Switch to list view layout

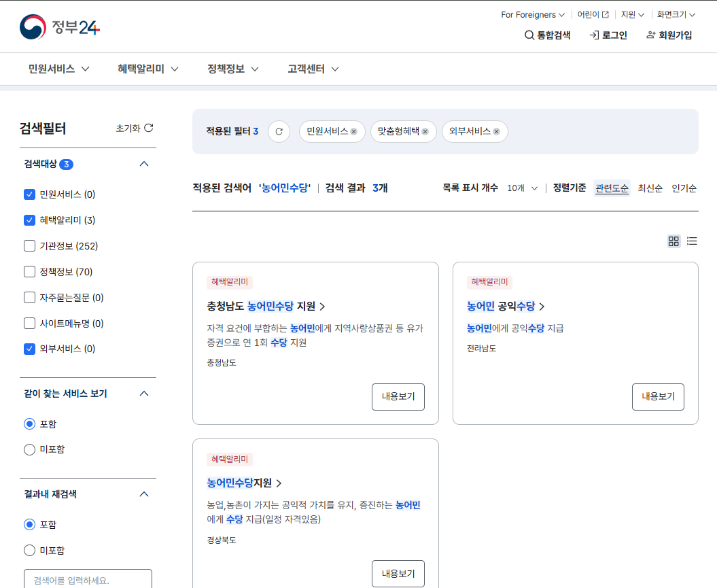click(x=692, y=241)
